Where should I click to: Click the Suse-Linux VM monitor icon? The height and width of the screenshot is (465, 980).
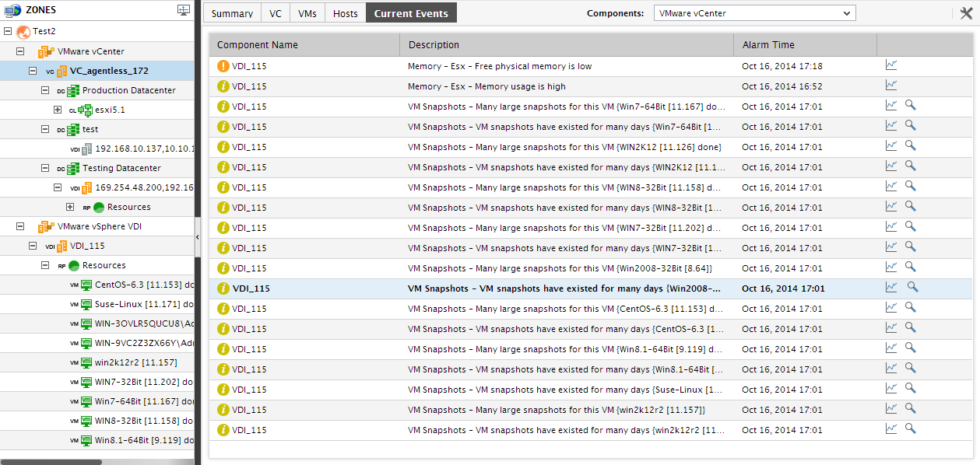(86, 304)
